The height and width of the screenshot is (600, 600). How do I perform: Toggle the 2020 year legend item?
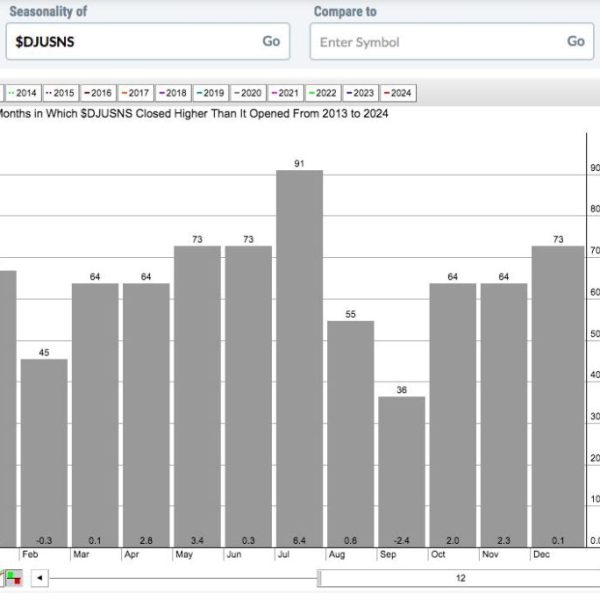(248, 93)
